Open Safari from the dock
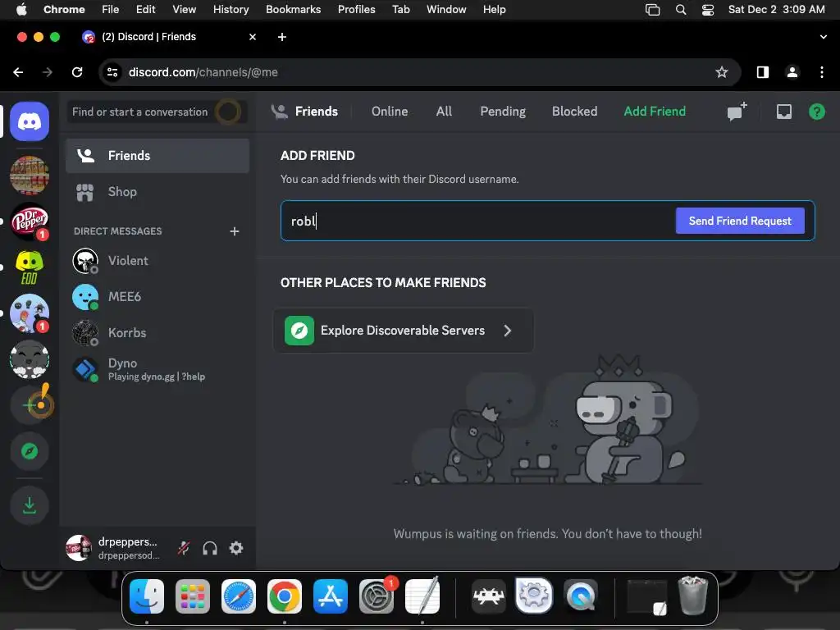Viewport: 840px width, 630px height. coord(239,596)
